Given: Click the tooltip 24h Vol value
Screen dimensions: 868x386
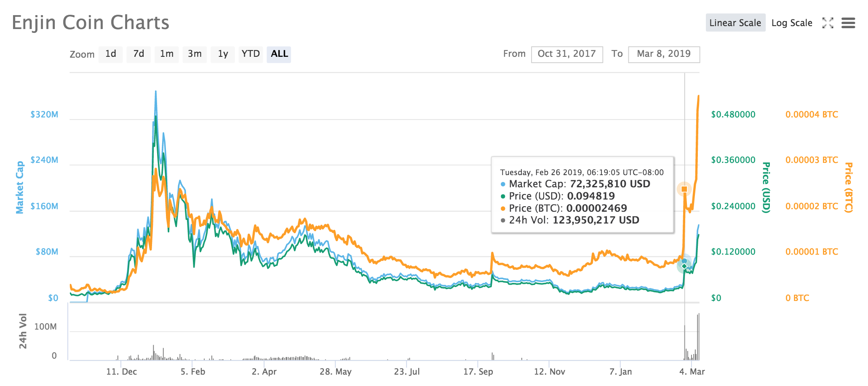Looking at the screenshot, I should [x=596, y=220].
